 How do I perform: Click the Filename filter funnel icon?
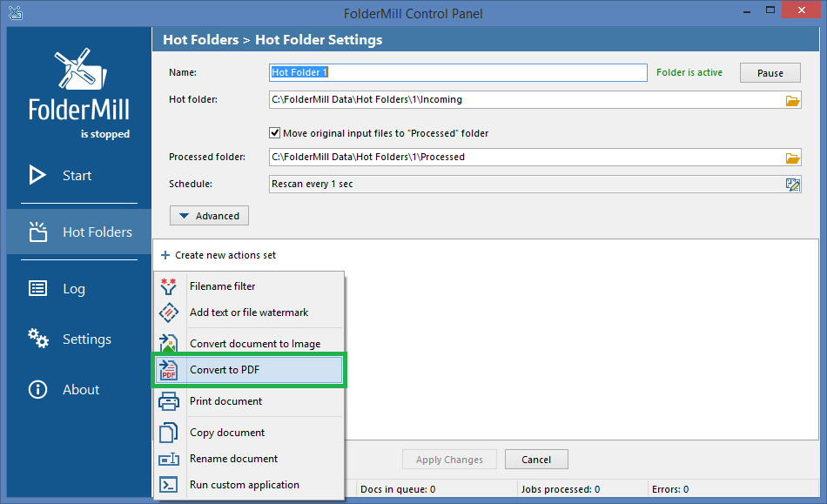point(168,286)
